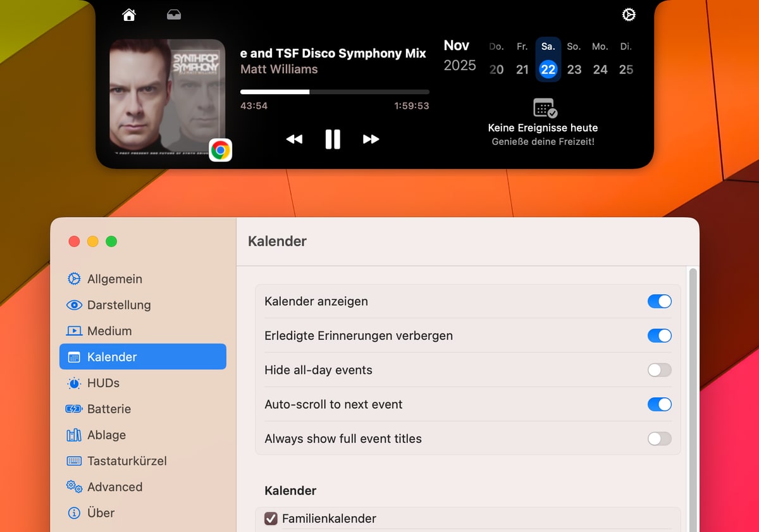Switch to the Darstellung settings section

(x=119, y=305)
